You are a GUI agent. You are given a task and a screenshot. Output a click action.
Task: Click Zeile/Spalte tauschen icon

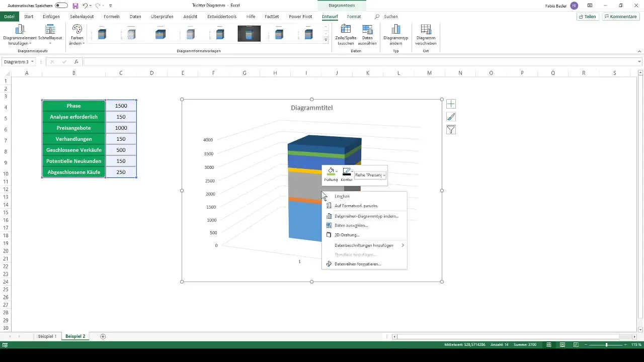coord(346,30)
